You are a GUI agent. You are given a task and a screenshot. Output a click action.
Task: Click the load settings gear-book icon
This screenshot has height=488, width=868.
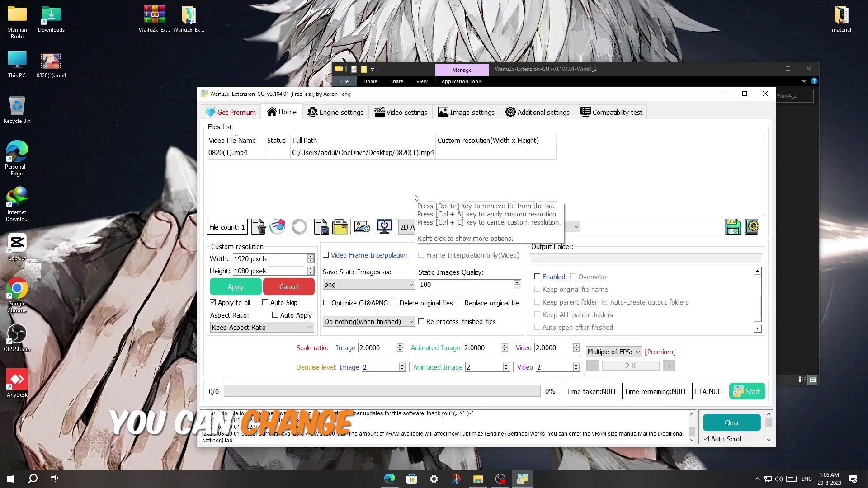coord(752,226)
